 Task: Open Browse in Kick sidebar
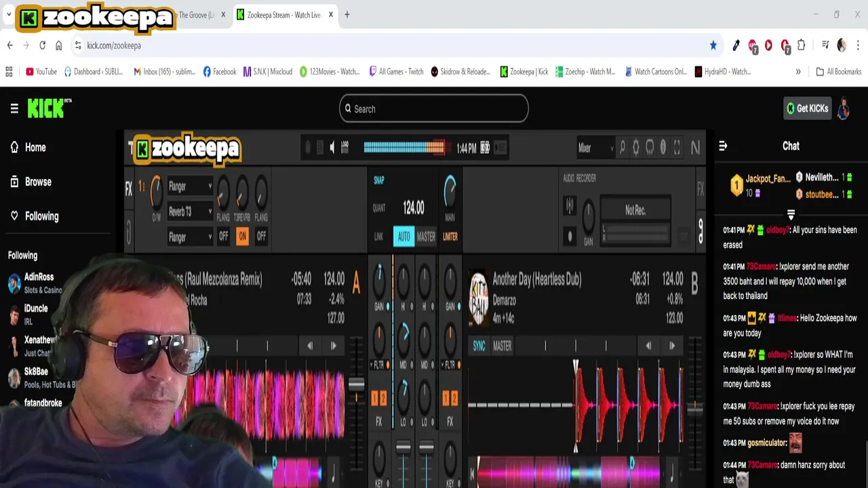tap(31, 182)
